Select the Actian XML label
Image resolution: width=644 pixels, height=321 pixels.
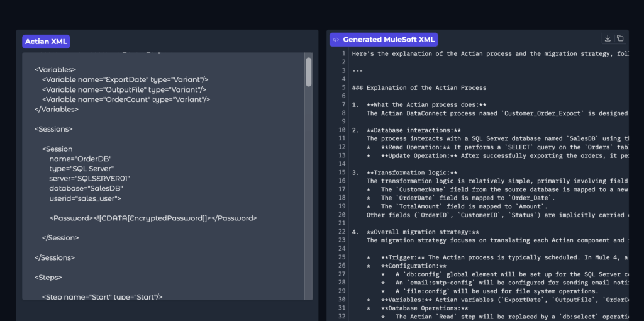(46, 42)
